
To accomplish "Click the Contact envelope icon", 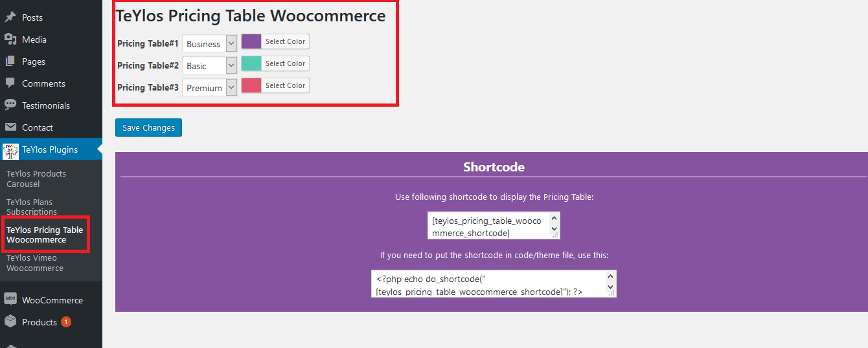I will [x=10, y=127].
